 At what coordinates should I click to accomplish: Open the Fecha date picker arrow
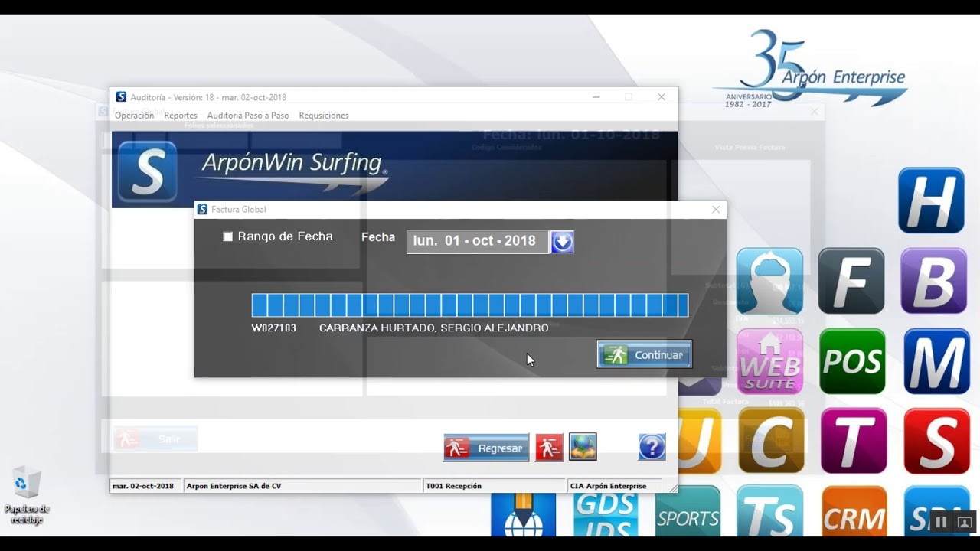point(562,242)
